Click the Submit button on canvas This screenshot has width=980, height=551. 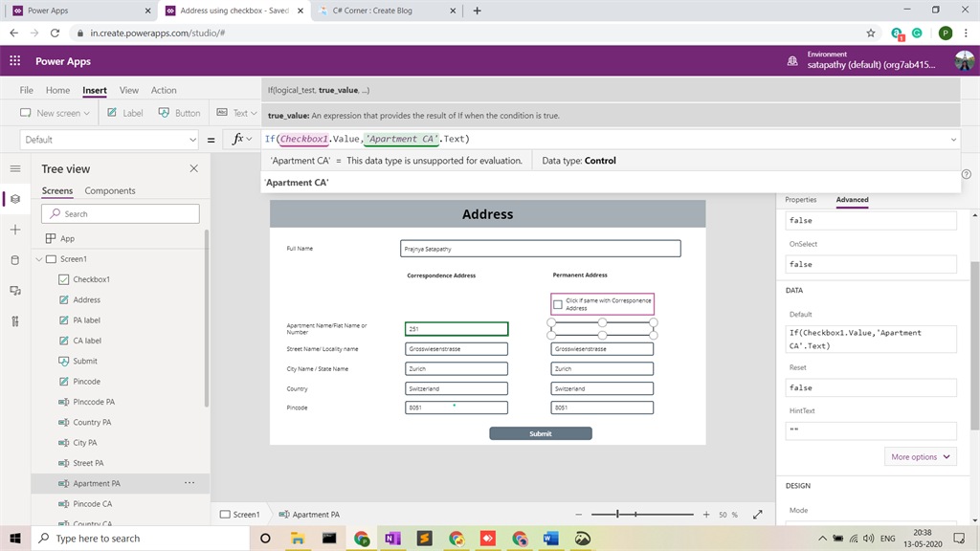click(541, 433)
